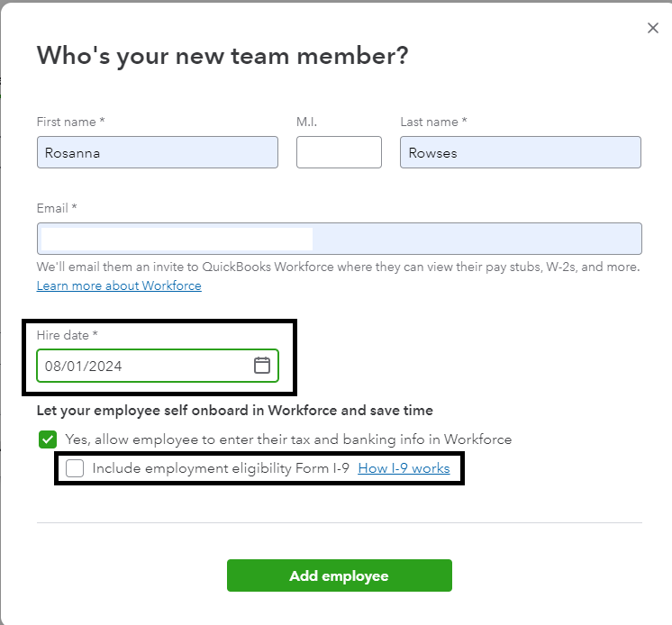Click the "Hire date *" field label

pos(67,335)
